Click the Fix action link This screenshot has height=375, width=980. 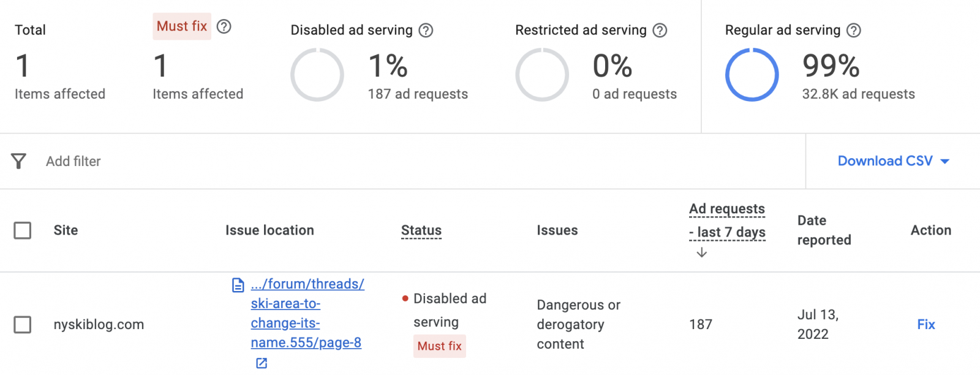point(925,324)
